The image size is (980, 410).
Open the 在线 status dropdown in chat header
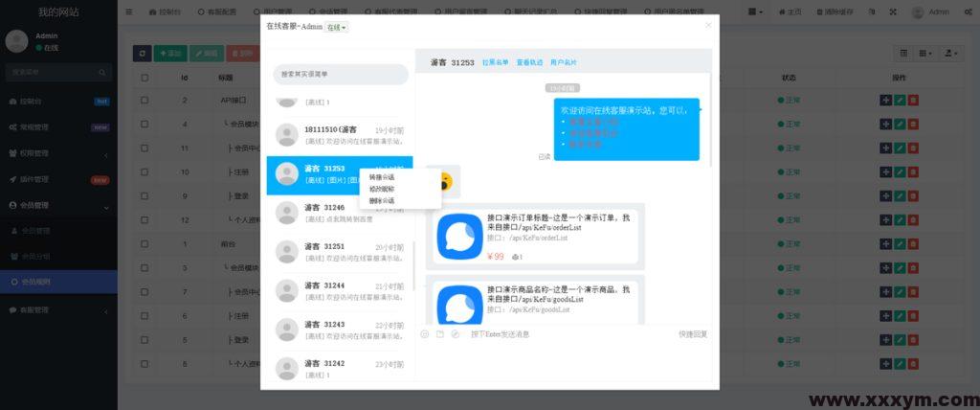[337, 28]
